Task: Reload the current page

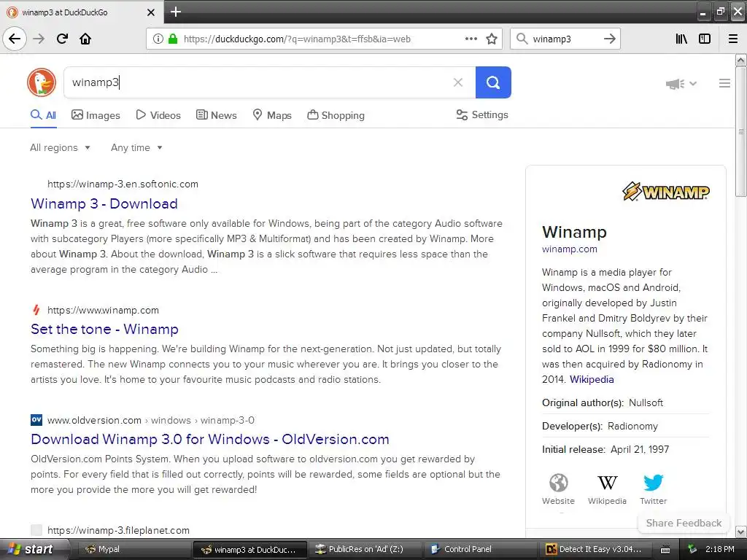Action: point(62,39)
